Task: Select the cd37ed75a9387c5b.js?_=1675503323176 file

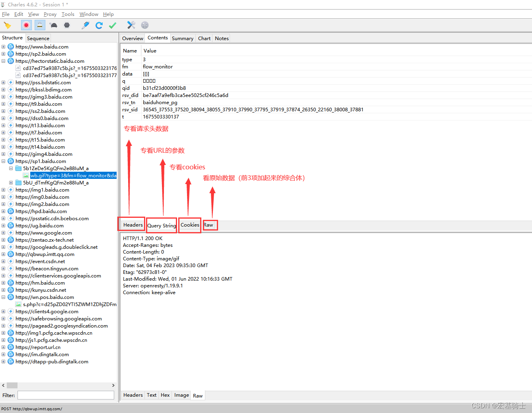Action: tap(70, 68)
